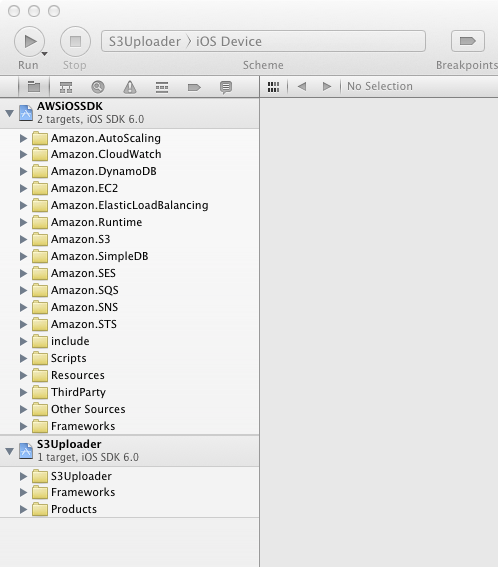This screenshot has height=567, width=498.
Task: Select the ThirdParty folder icon
Action: tap(40, 392)
